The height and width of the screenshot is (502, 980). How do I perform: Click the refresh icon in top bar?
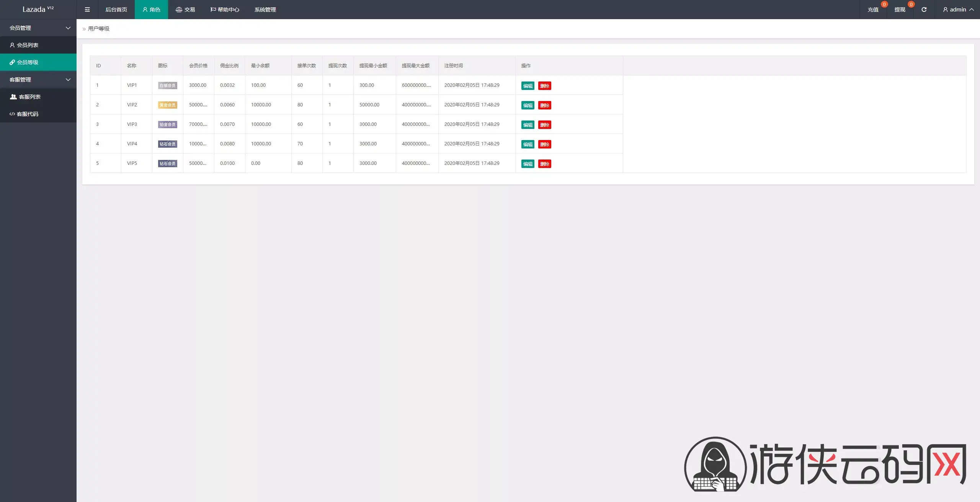(924, 10)
